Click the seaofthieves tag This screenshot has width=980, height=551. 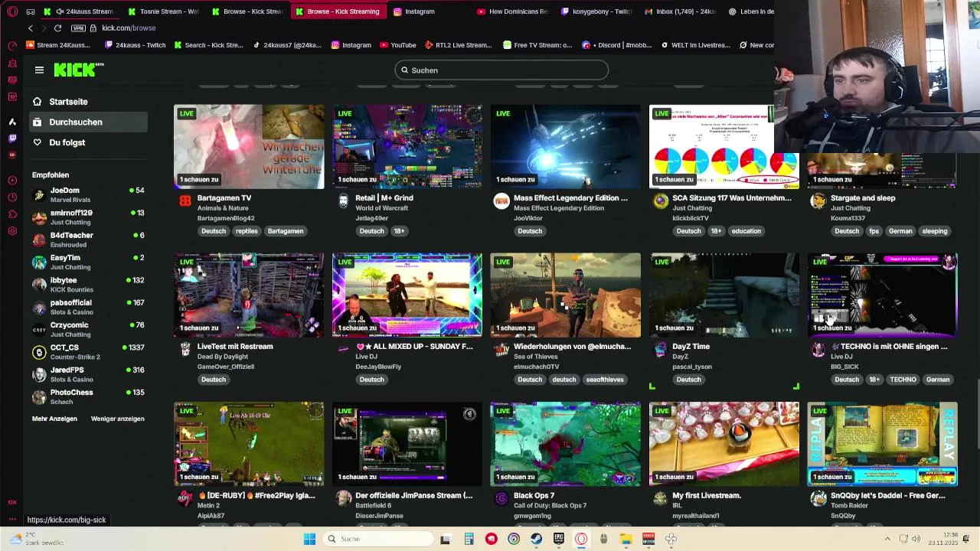604,380
